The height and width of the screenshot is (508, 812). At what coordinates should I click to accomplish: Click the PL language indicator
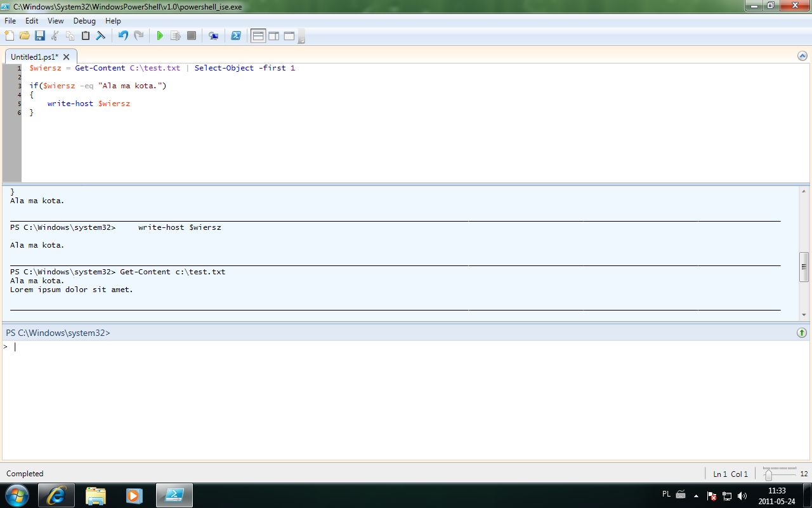click(666, 494)
